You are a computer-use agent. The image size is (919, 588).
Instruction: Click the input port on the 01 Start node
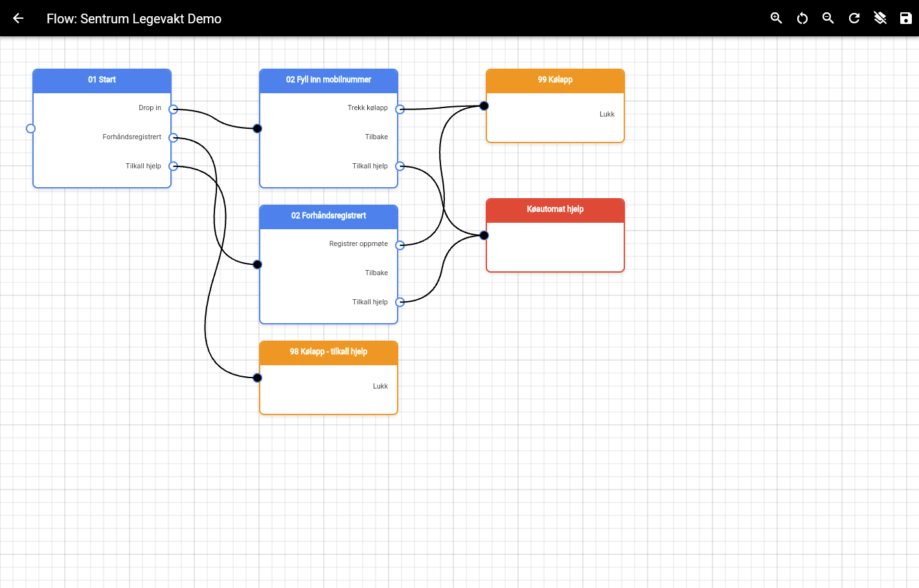click(x=30, y=128)
